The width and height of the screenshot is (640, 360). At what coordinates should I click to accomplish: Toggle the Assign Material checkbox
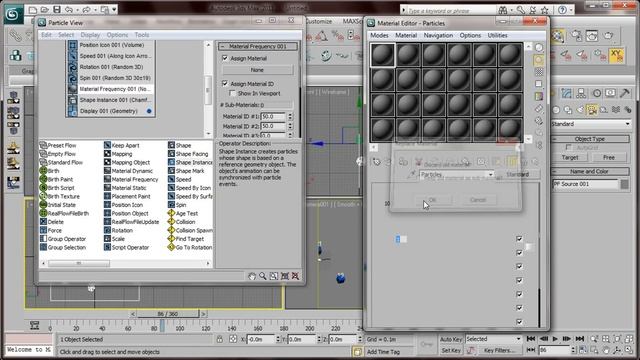pos(225,58)
